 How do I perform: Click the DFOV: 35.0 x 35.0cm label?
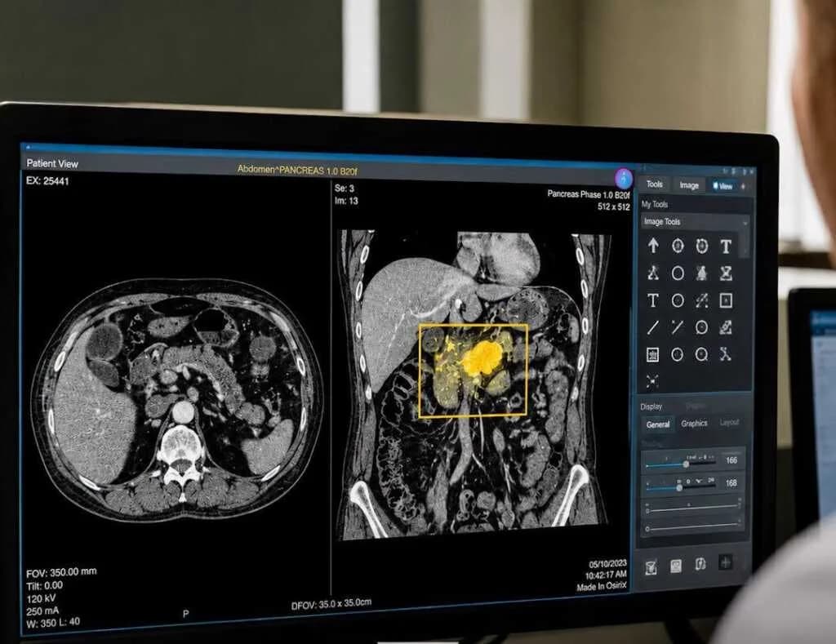coord(331,605)
